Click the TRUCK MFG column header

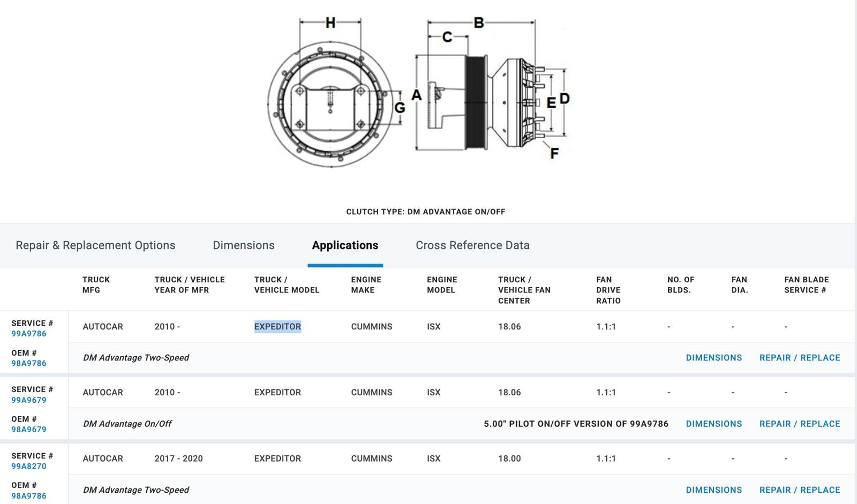coord(96,285)
